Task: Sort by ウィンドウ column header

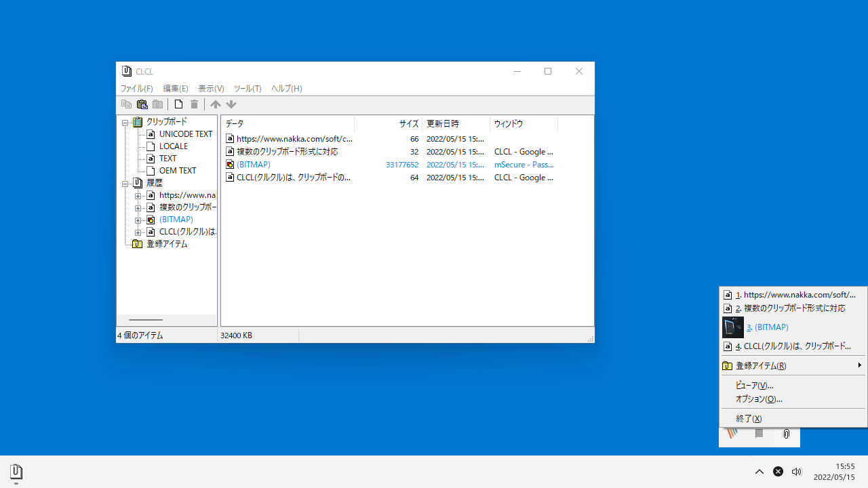Action: tap(524, 124)
